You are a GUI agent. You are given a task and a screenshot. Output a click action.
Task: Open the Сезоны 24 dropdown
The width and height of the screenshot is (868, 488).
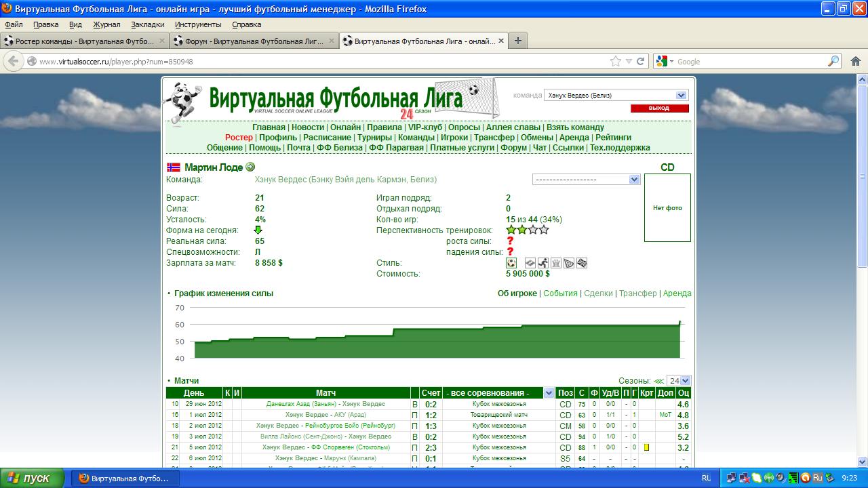coord(679,381)
